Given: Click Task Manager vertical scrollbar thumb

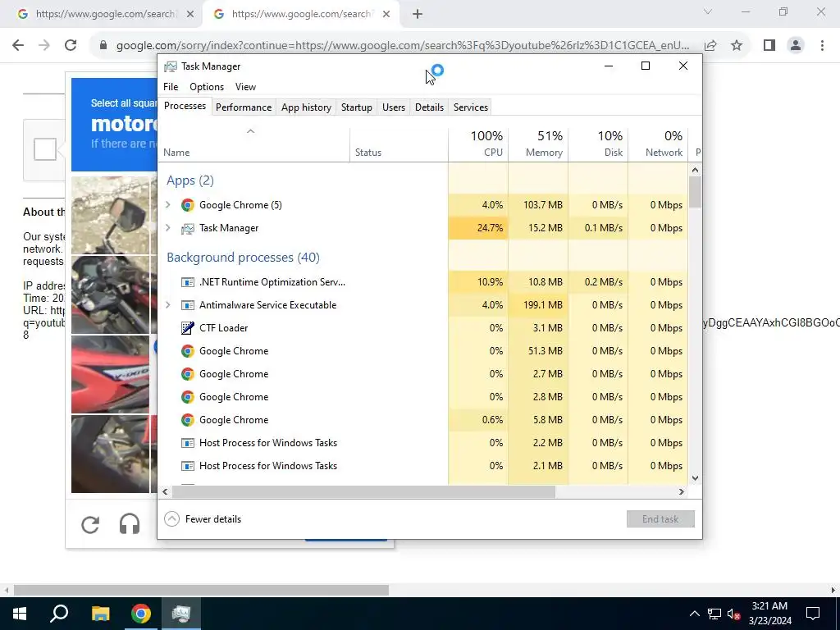Looking at the screenshot, I should pos(695,192).
